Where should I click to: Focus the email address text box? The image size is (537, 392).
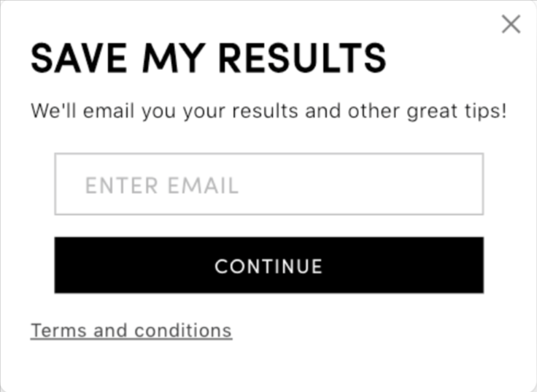coord(268,184)
